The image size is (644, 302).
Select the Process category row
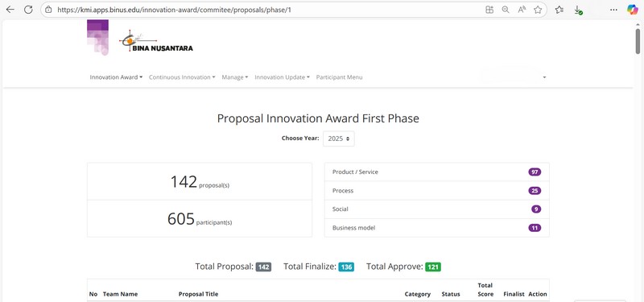click(437, 191)
